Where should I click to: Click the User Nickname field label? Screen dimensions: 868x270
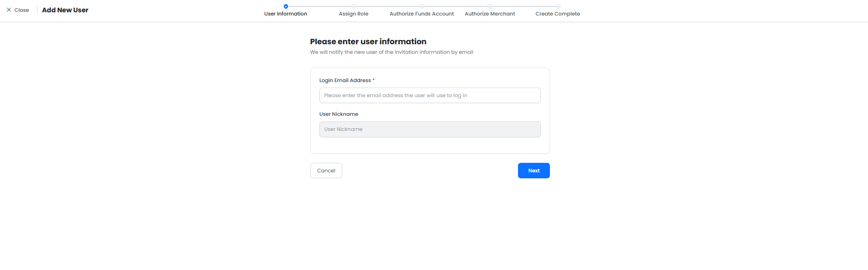[x=339, y=114]
